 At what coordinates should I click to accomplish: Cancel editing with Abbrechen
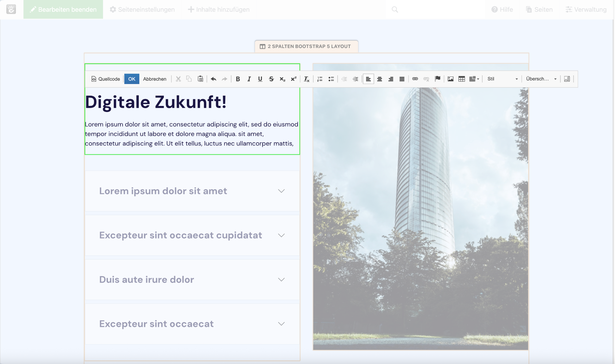[155, 79]
